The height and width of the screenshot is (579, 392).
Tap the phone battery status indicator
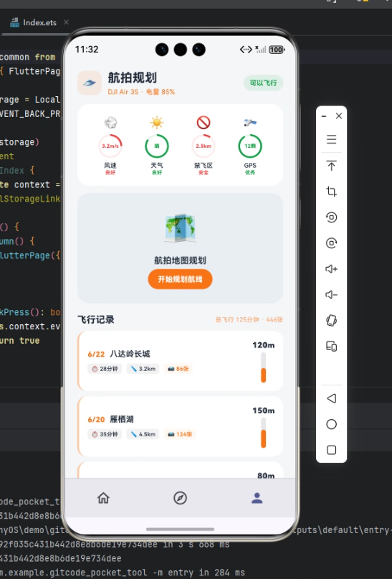pos(277,50)
